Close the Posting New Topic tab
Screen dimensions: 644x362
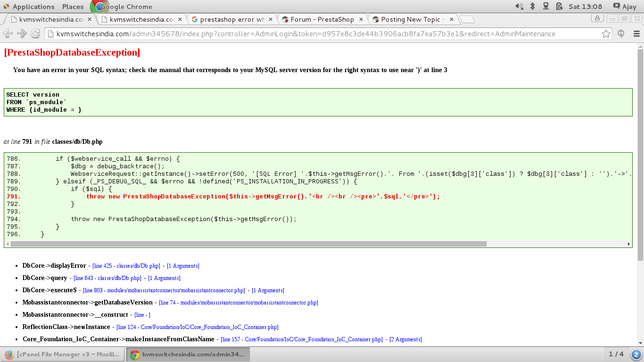point(452,19)
